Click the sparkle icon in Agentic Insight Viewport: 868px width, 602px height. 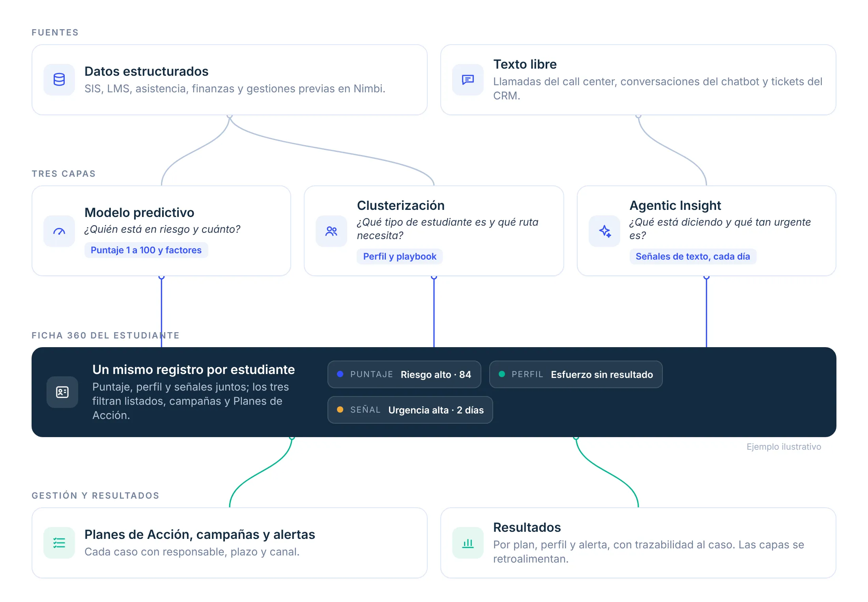point(604,231)
